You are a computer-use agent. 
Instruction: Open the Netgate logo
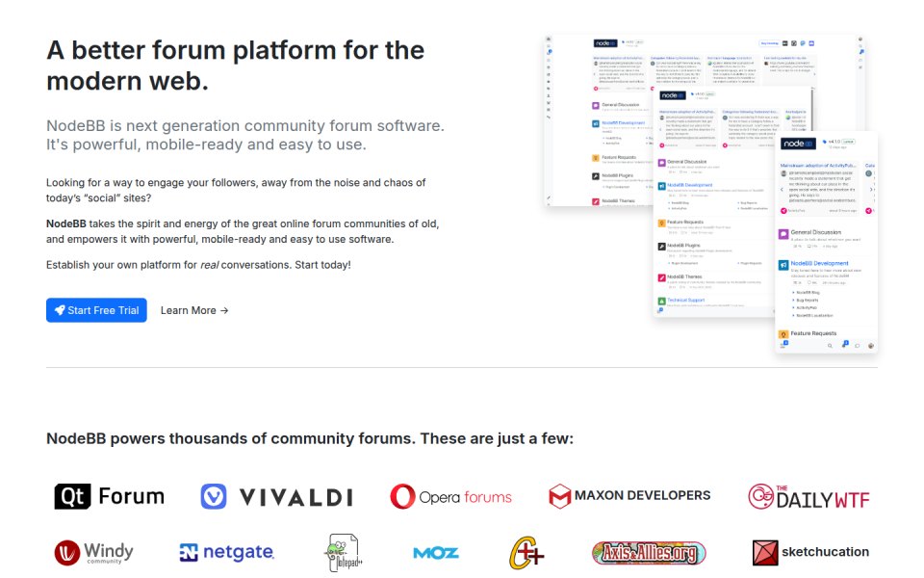(227, 552)
